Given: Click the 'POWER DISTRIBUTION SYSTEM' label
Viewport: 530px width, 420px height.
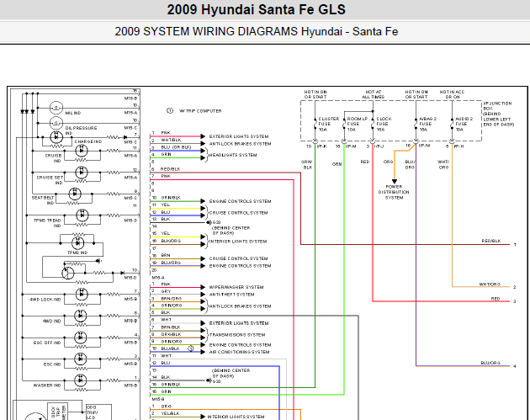Looking at the screenshot, I should (394, 192).
